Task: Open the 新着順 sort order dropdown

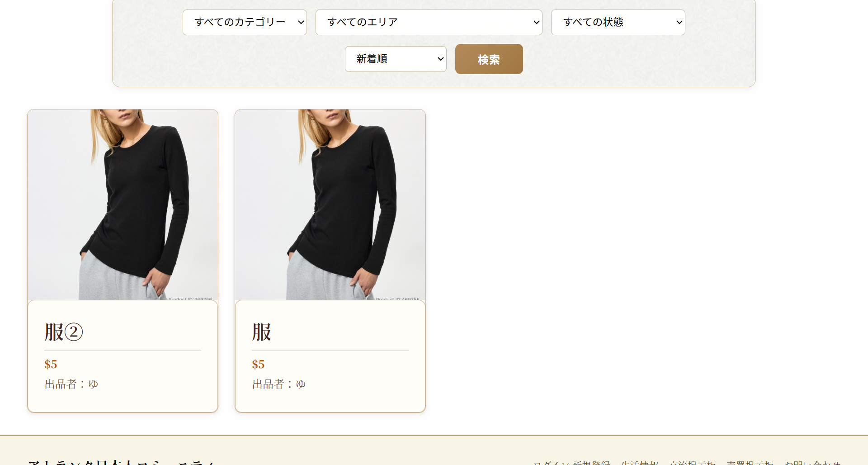Action: click(x=395, y=59)
